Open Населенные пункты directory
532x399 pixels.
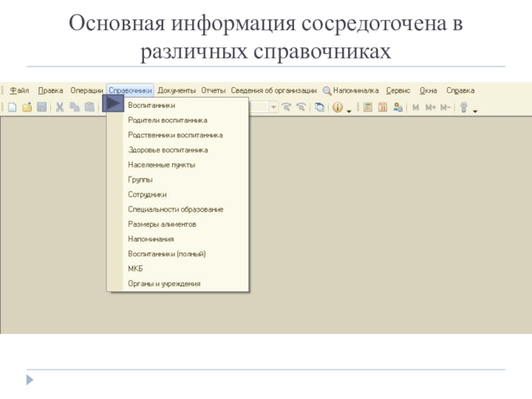pyautogui.click(x=178, y=165)
